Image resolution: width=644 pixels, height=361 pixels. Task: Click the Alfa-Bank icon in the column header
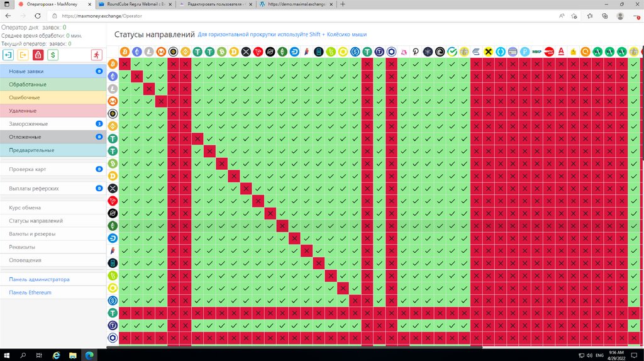561,52
